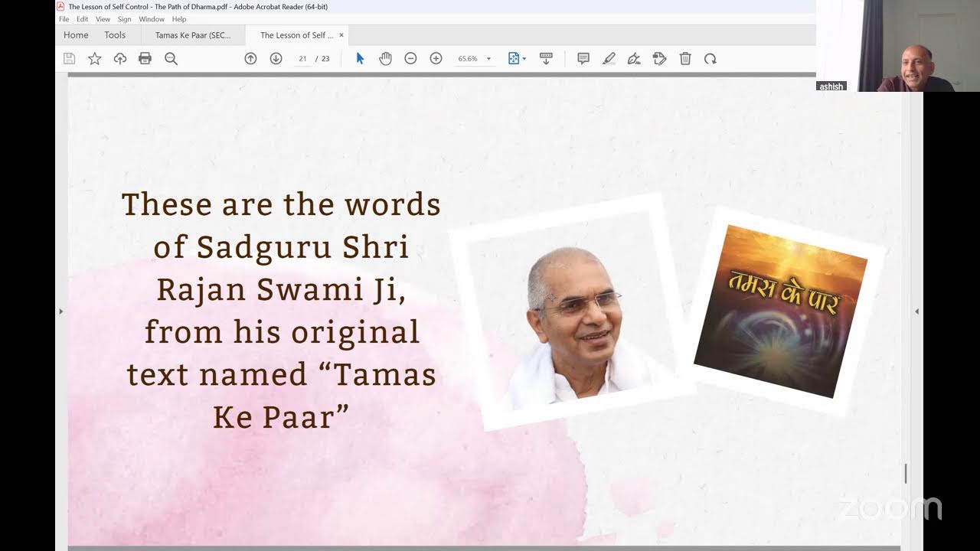
Task: Click the ashish participant video thumbnail
Action: (x=898, y=46)
